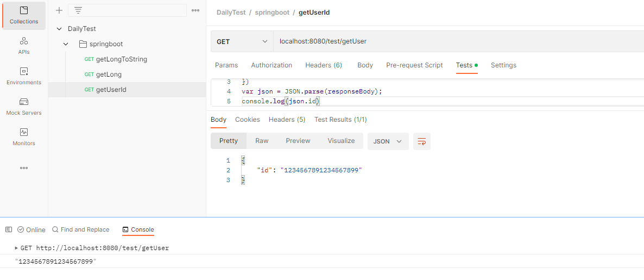
Task: Select the Raw response view
Action: (262, 141)
